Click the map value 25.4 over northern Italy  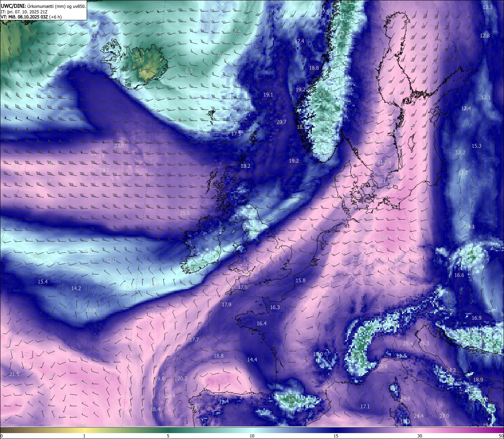coord(408,344)
